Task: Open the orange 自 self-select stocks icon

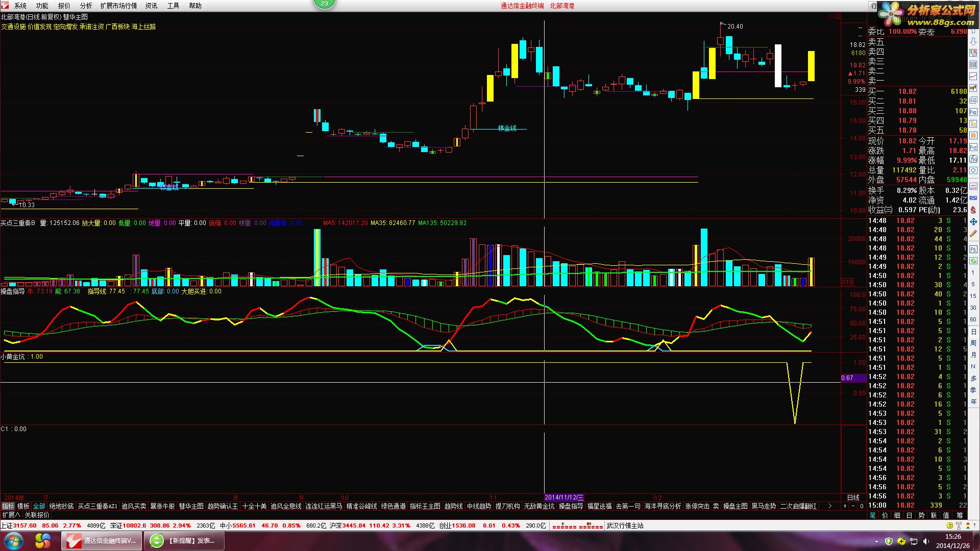Action: click(x=973, y=135)
